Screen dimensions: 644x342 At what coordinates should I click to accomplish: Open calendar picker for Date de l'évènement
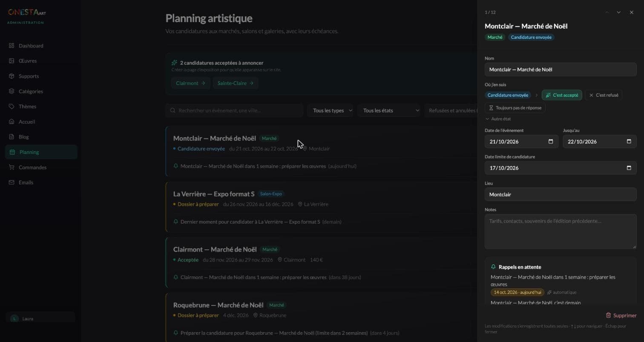(x=551, y=142)
